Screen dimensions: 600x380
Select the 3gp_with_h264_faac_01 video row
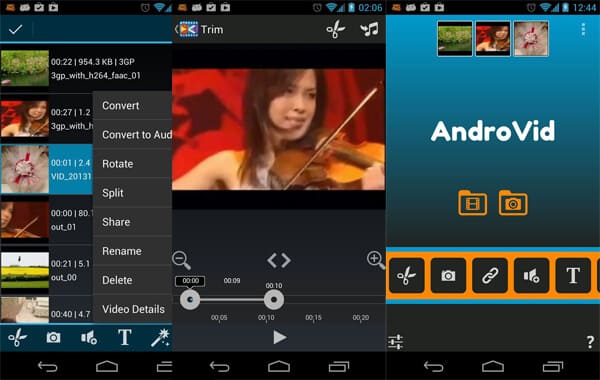click(x=86, y=68)
